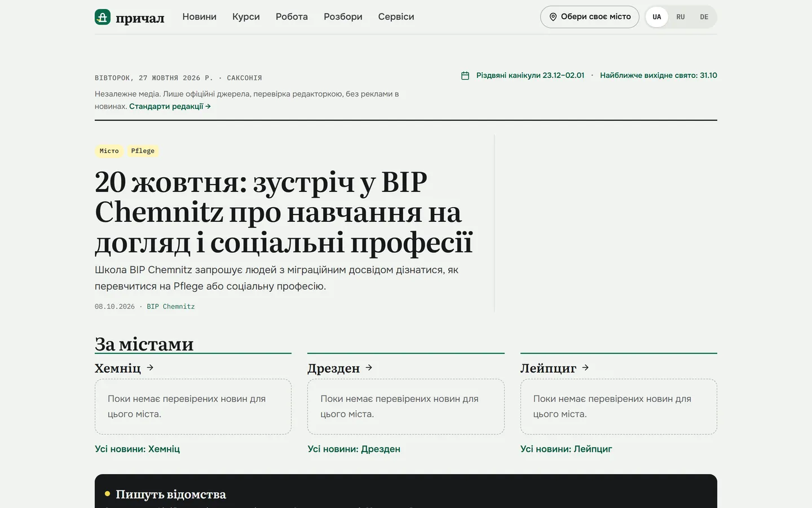Switch language to RU
This screenshot has width=812, height=508.
[x=681, y=17]
